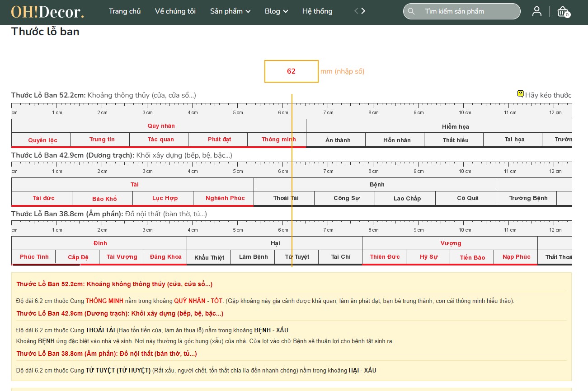Go to the Hệ thống page
This screenshot has width=588, height=391.
[317, 11]
